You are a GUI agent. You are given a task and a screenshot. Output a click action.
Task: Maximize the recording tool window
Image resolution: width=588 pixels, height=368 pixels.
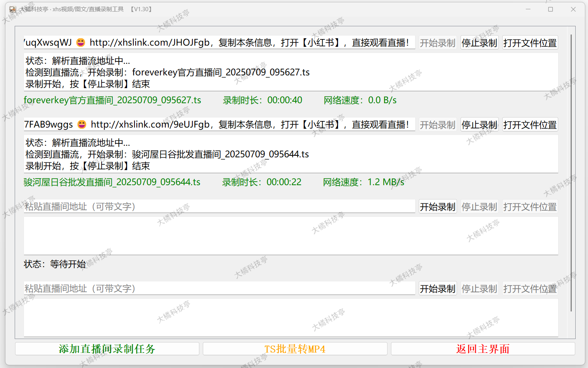tap(551, 9)
